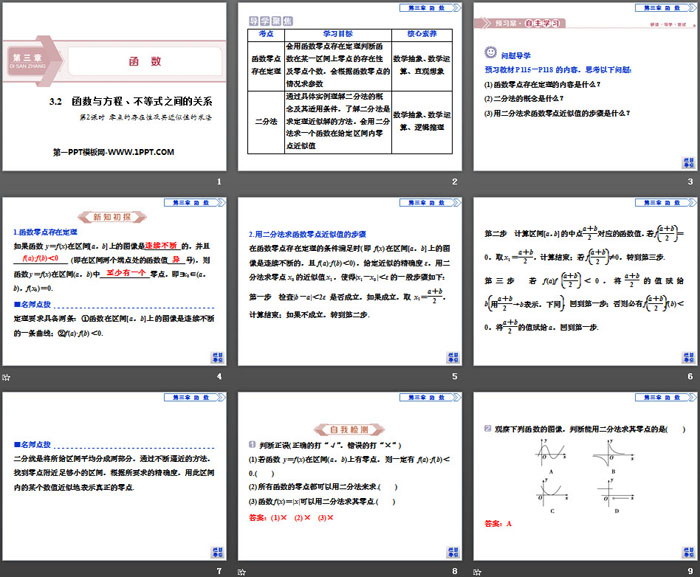Click numbered question 2 marker on slide 9
Image resolution: width=700 pixels, height=577 pixels.
tap(487, 430)
